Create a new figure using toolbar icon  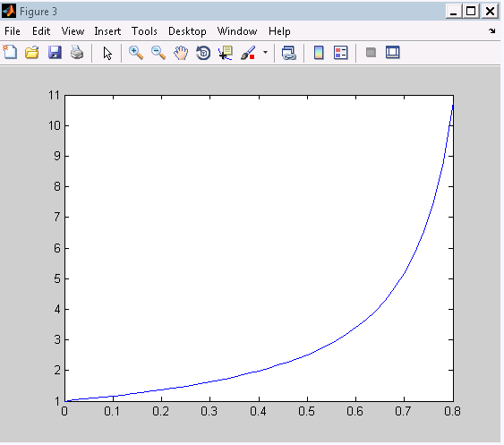pyautogui.click(x=10, y=53)
